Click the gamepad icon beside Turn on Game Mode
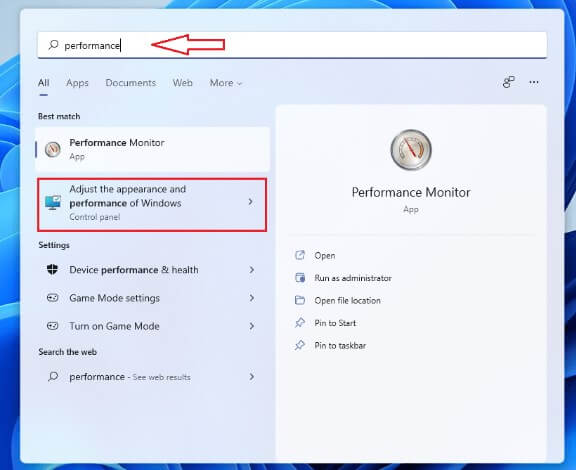Screen dimensions: 576x470 (x=53, y=326)
